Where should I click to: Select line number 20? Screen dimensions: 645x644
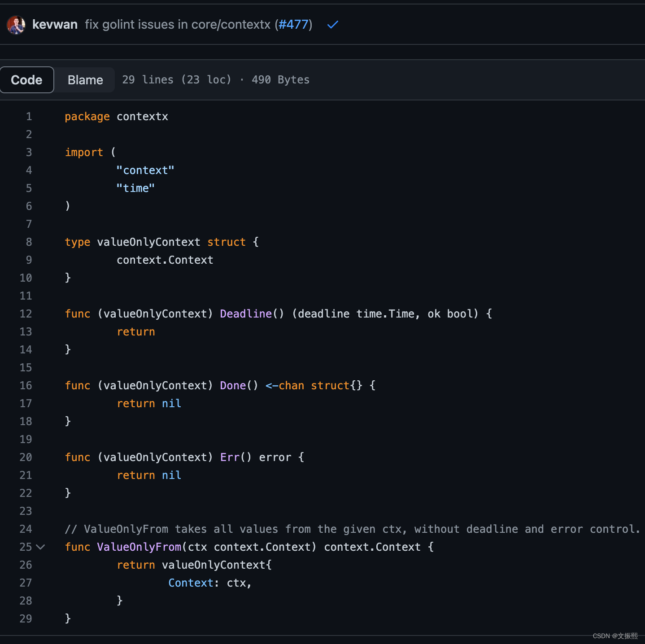click(x=26, y=457)
